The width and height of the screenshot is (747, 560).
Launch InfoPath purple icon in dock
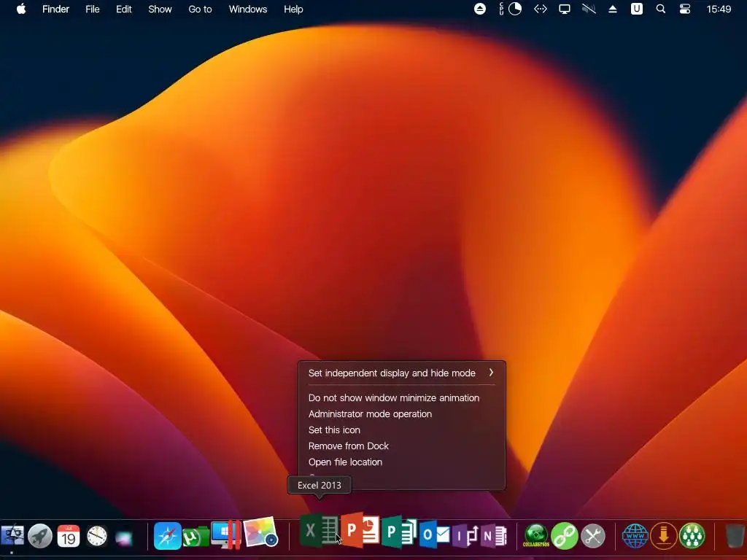pyautogui.click(x=465, y=536)
